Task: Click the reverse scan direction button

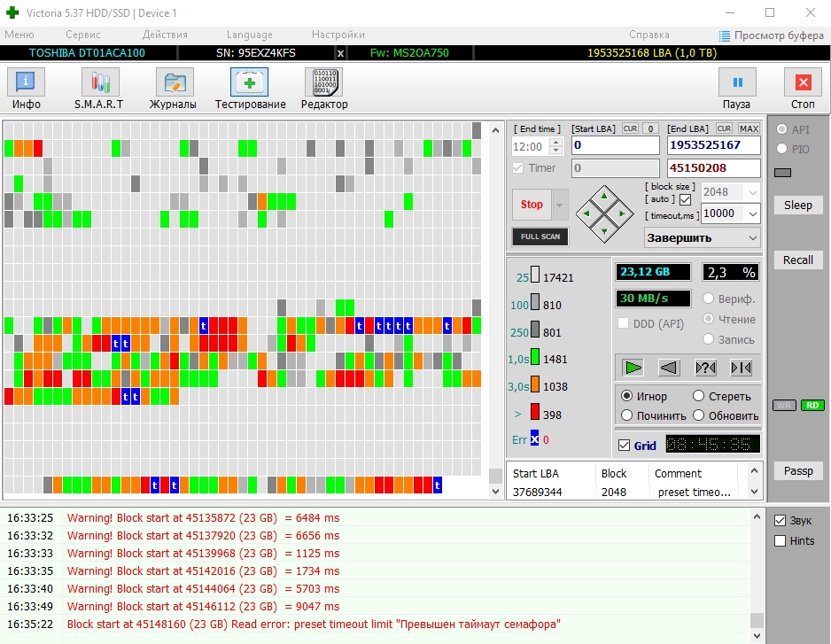Action: coord(669,368)
